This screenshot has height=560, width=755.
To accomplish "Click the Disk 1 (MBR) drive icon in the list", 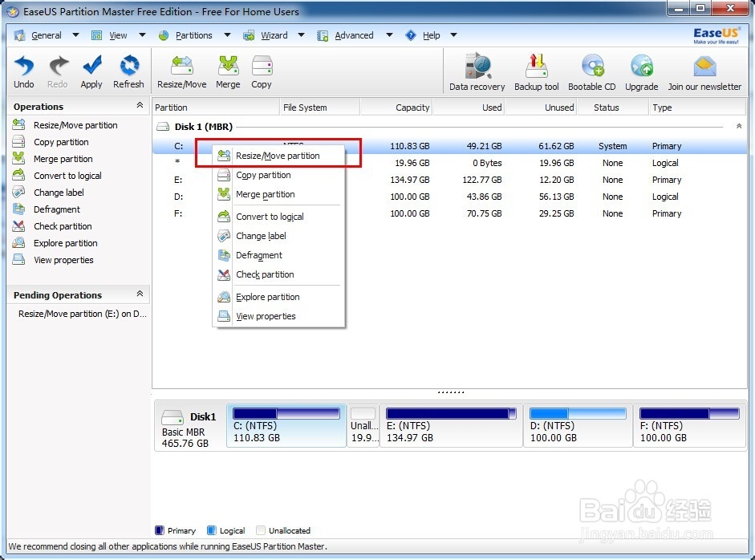I will [164, 127].
